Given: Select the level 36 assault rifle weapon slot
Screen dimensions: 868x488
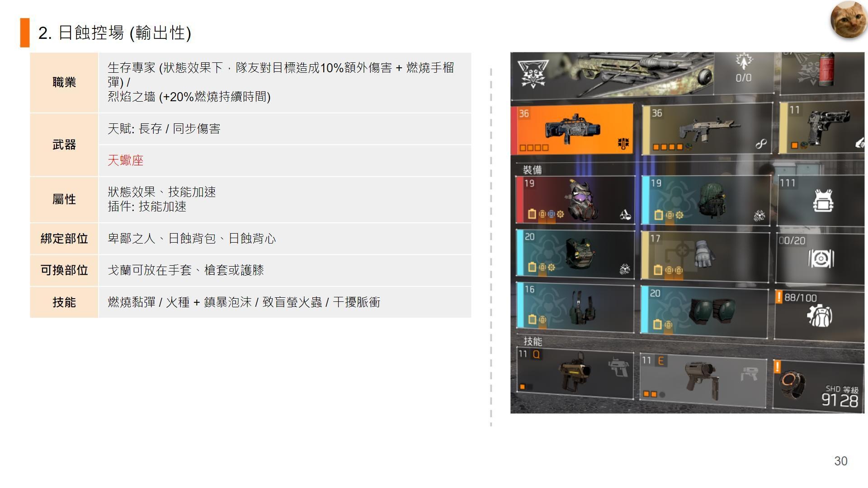Looking at the screenshot, I should click(x=707, y=130).
